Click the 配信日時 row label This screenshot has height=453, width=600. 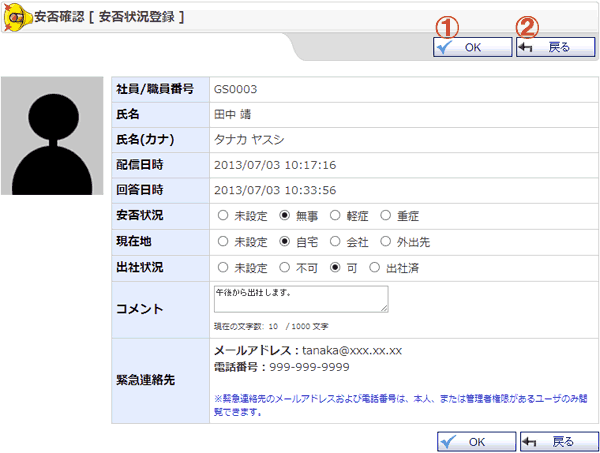tap(140, 165)
